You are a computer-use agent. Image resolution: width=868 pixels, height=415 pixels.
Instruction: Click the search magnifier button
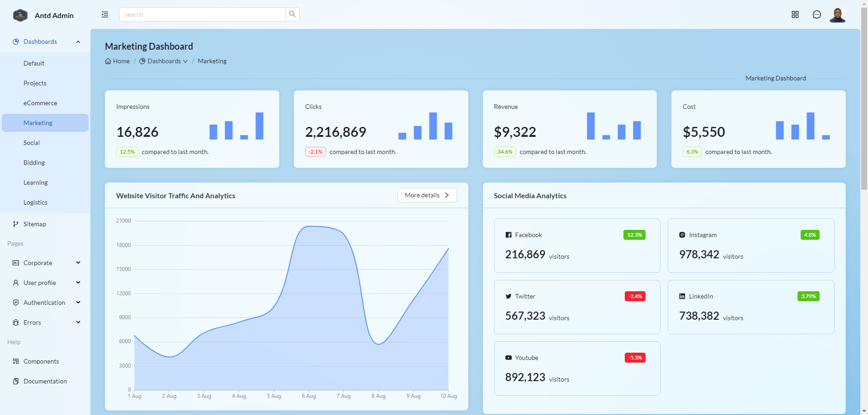point(292,14)
